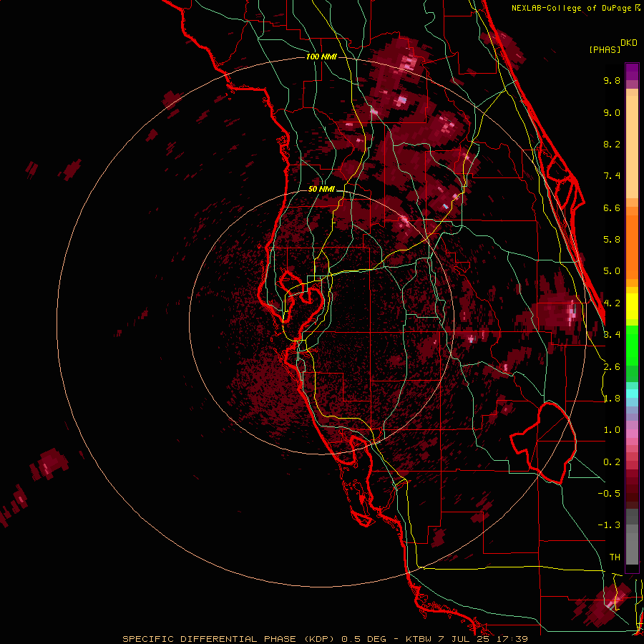Click the TH label on scale

coord(615,557)
